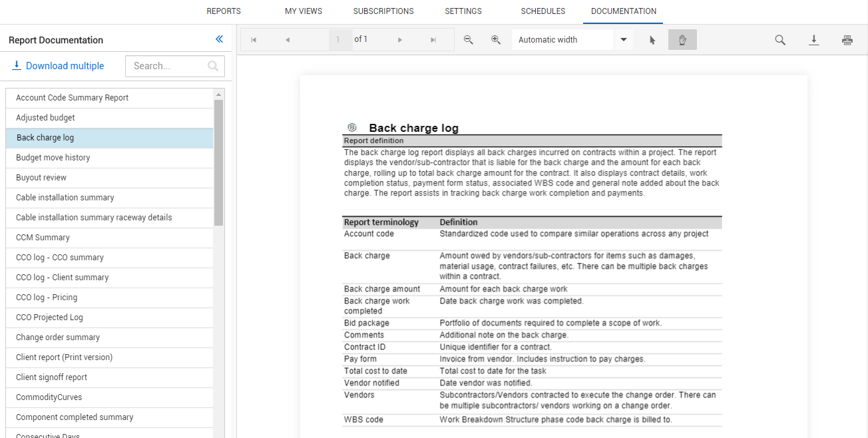
Task: Open the SCHEDULES section
Action: pos(542,11)
